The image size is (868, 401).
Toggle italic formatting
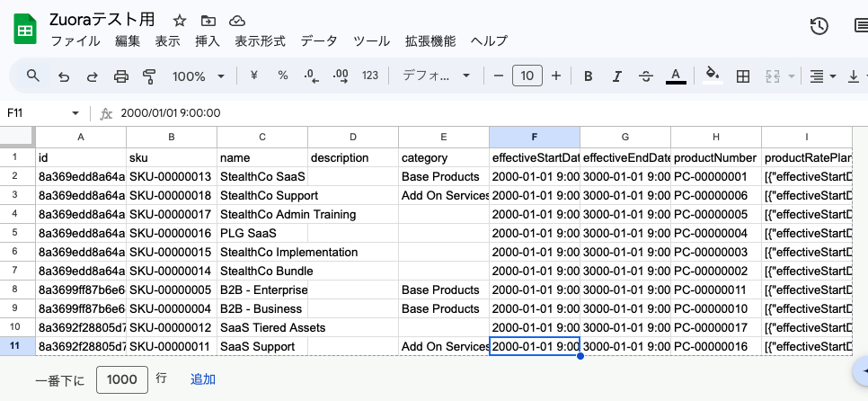pyautogui.click(x=617, y=76)
